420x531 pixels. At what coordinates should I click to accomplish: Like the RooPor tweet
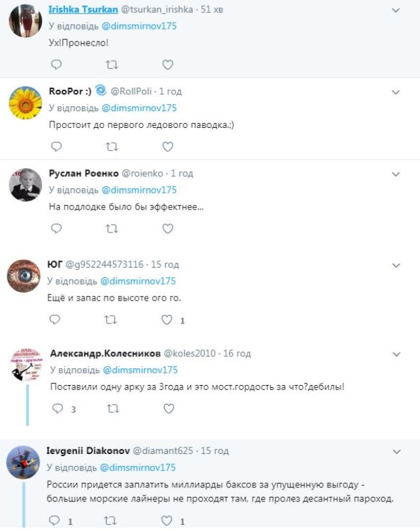click(x=167, y=146)
